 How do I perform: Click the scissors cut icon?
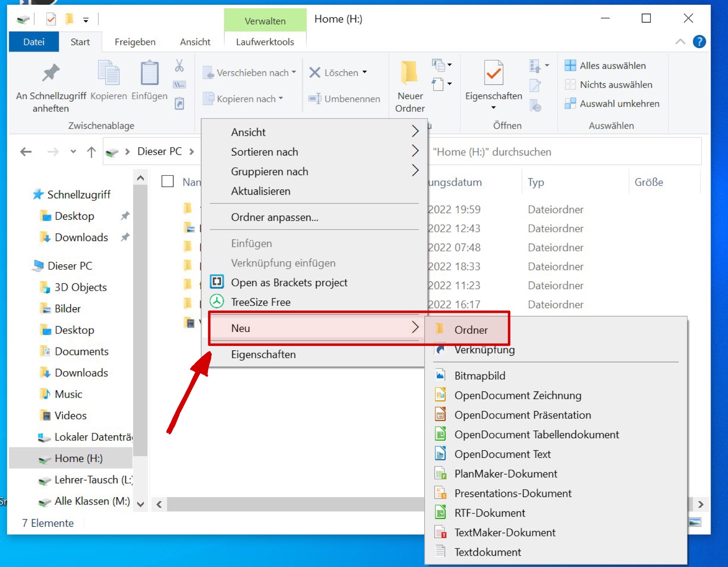(x=179, y=66)
